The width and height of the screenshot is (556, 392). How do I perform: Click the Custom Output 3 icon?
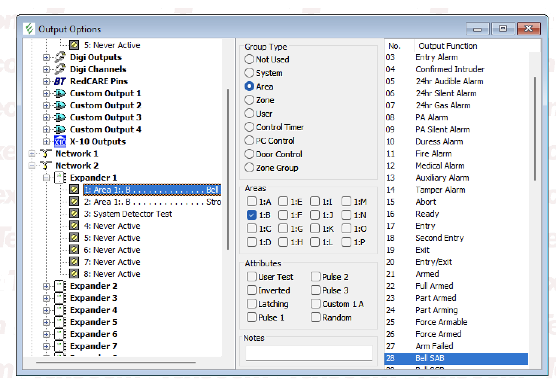click(x=60, y=117)
